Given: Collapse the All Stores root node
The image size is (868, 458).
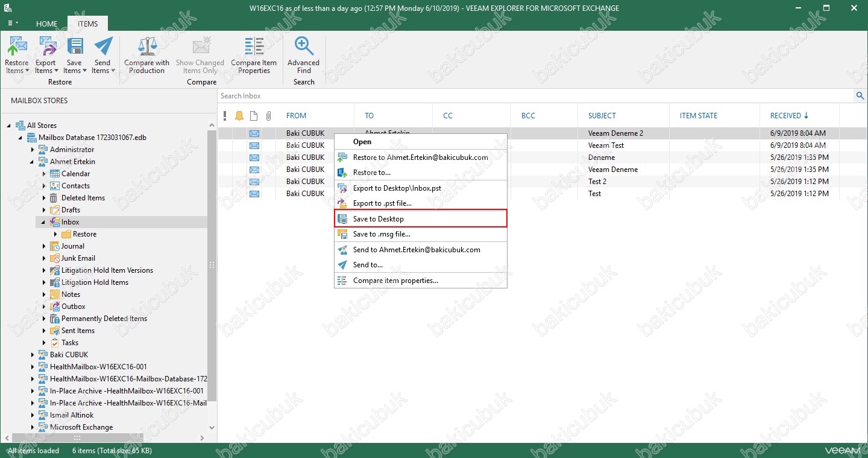Looking at the screenshot, I should (x=10, y=126).
